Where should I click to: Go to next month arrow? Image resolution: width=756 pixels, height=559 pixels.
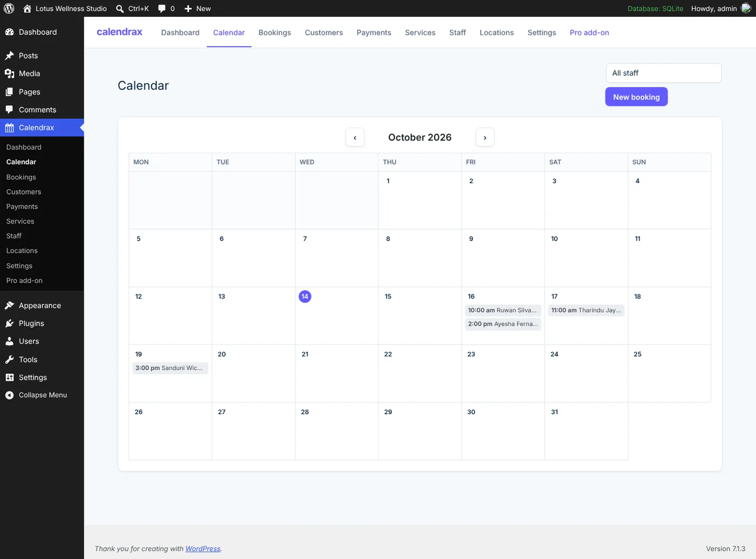[485, 137]
